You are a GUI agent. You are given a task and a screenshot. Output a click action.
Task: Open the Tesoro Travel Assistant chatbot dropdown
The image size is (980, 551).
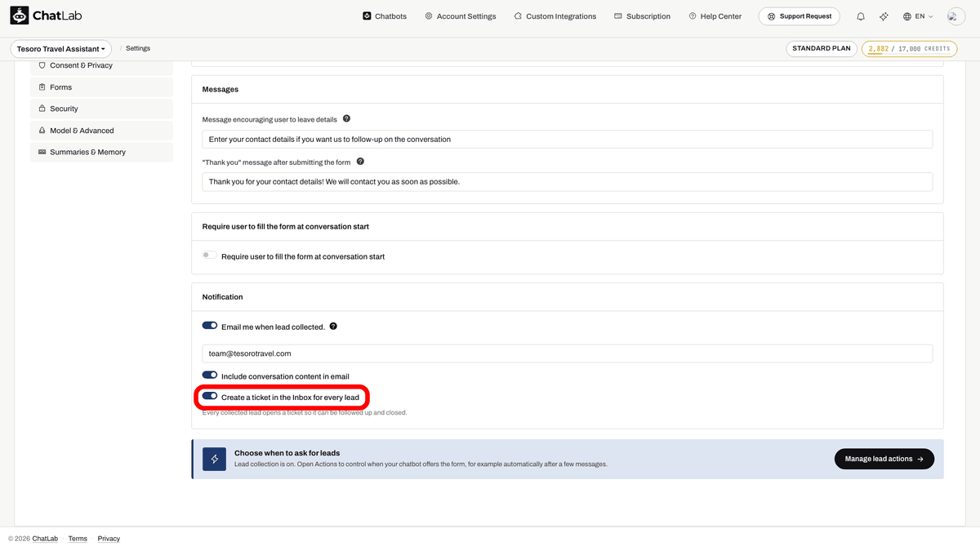coord(61,49)
